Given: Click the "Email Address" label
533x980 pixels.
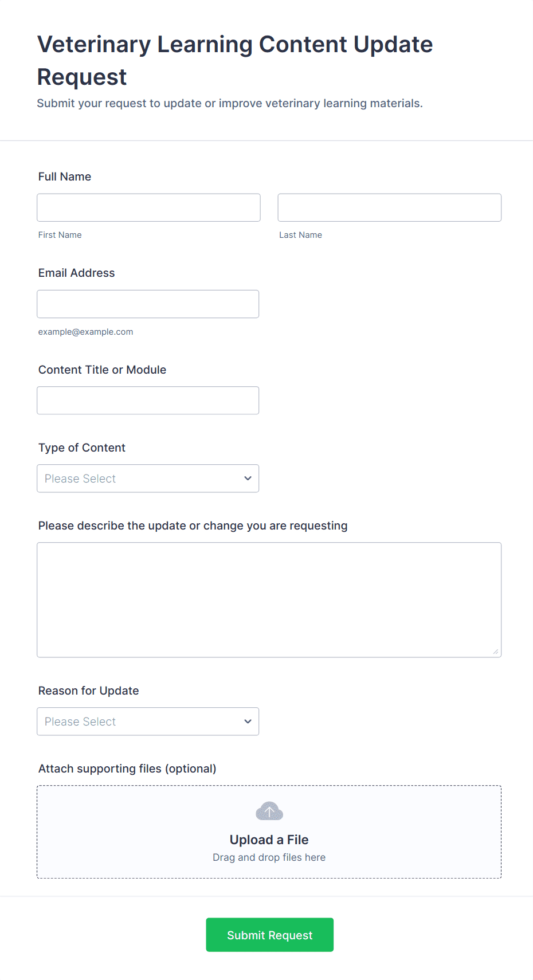Looking at the screenshot, I should (x=76, y=273).
